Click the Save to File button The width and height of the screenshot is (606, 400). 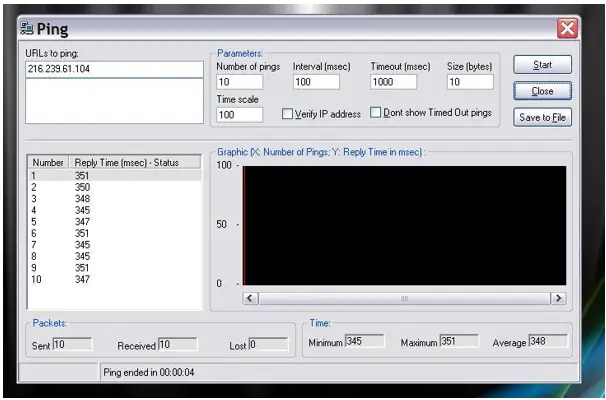coord(542,117)
